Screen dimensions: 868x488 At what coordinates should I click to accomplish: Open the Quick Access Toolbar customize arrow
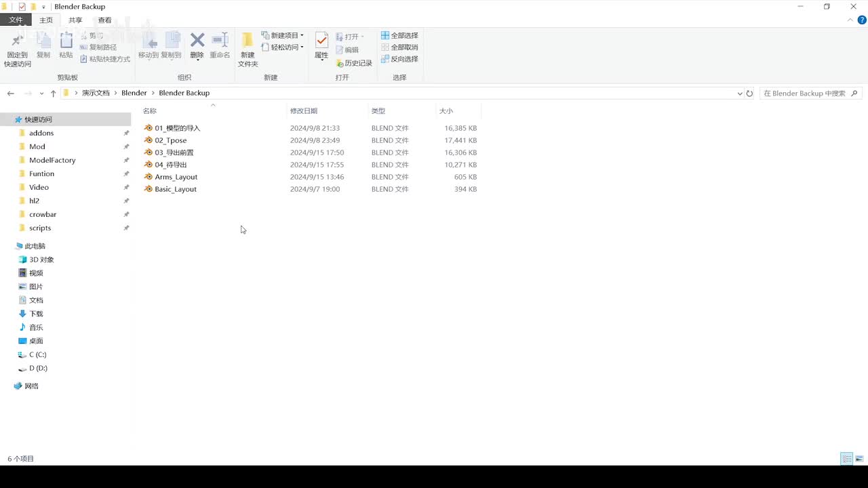(43, 7)
